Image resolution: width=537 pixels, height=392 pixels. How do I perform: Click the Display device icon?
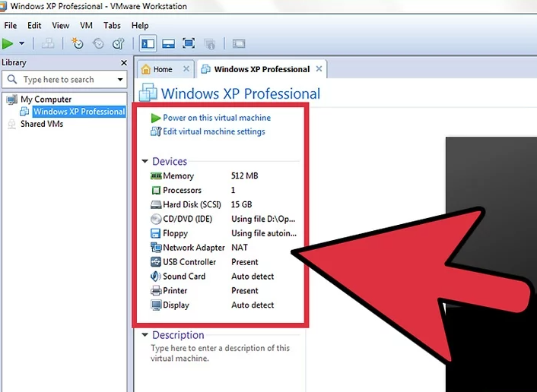(x=156, y=305)
